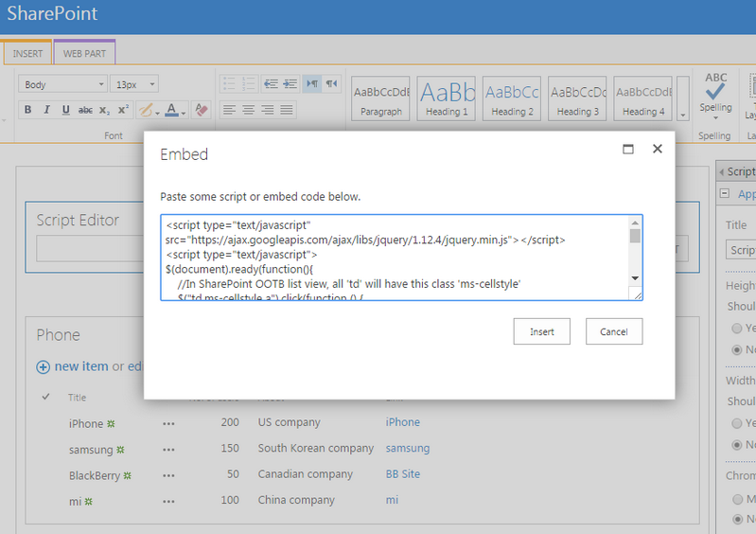Click the text area scrollbar down arrow
Screen dimensions: 756x534
click(635, 278)
